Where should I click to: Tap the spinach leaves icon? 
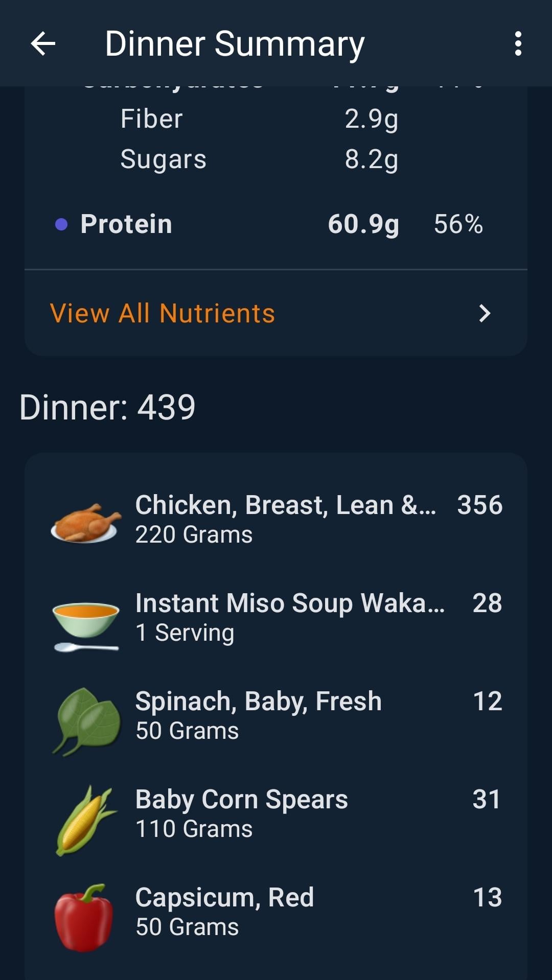[x=87, y=720]
